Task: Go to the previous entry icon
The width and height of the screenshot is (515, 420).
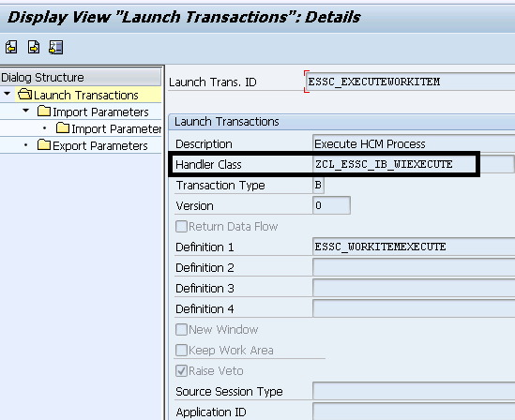Action: pyautogui.click(x=11, y=47)
